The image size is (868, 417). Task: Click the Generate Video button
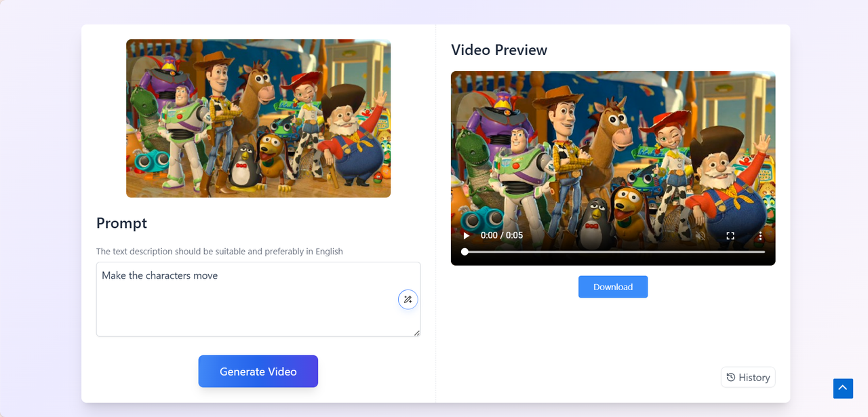tap(258, 372)
